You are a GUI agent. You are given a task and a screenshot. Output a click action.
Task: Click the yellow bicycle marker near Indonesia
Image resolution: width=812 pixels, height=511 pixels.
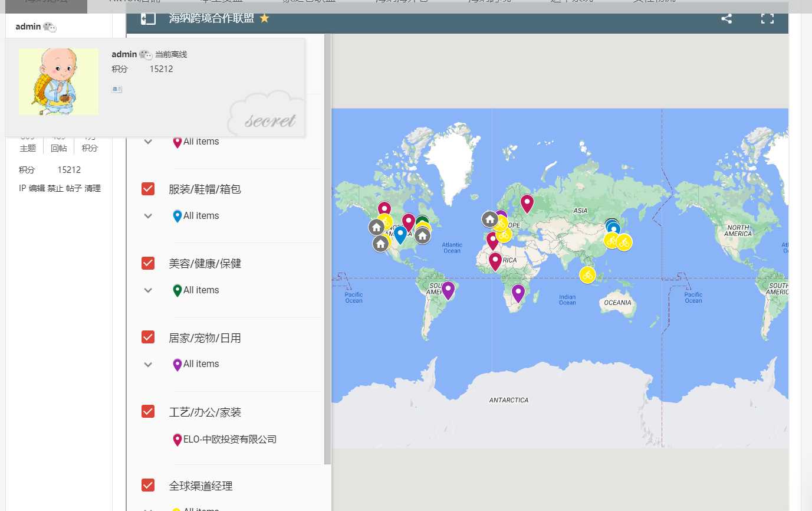(x=587, y=275)
